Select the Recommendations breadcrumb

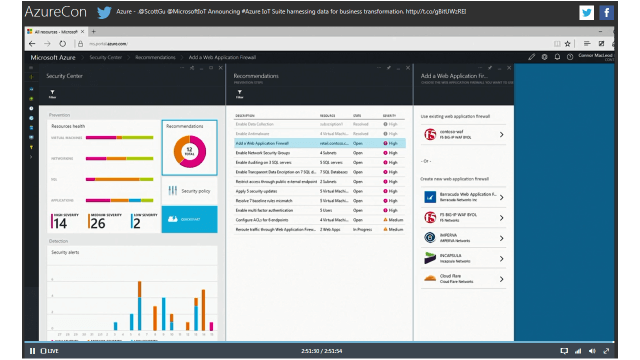[x=155, y=57]
